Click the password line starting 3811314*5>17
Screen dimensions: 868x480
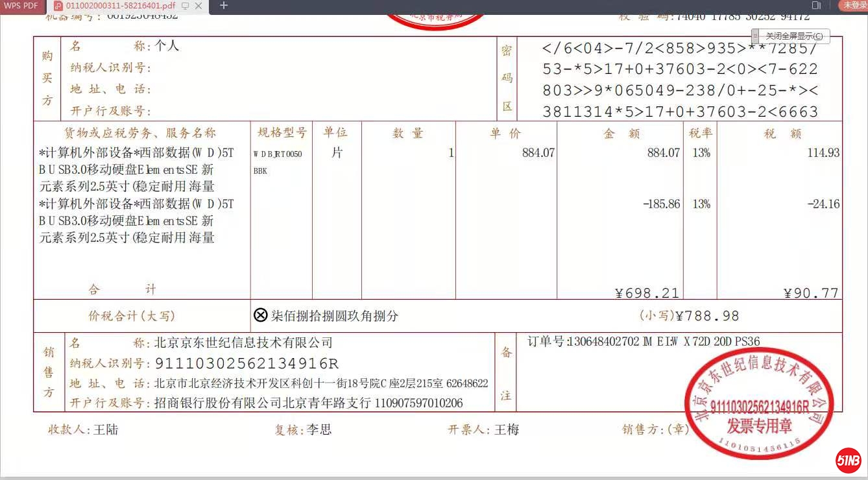(680, 112)
